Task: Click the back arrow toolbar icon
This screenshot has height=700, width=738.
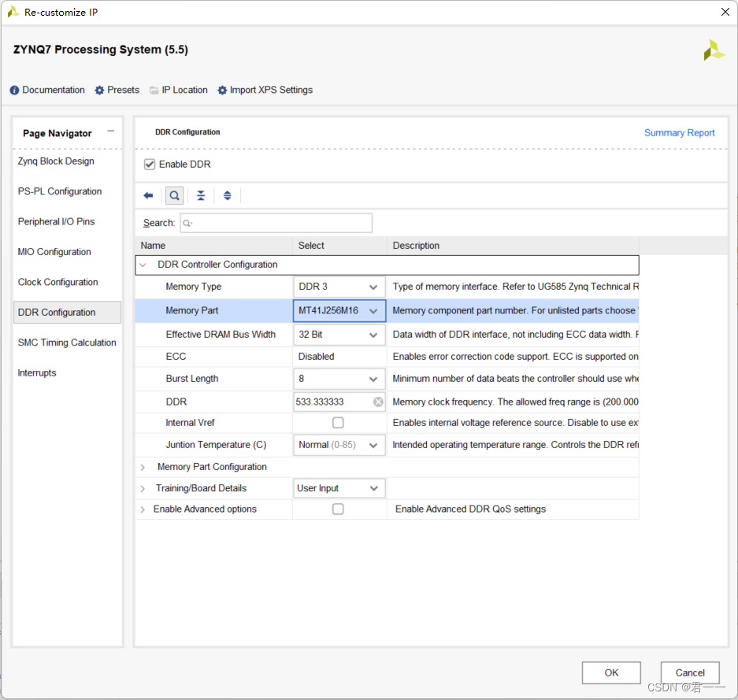Action: pos(148,195)
